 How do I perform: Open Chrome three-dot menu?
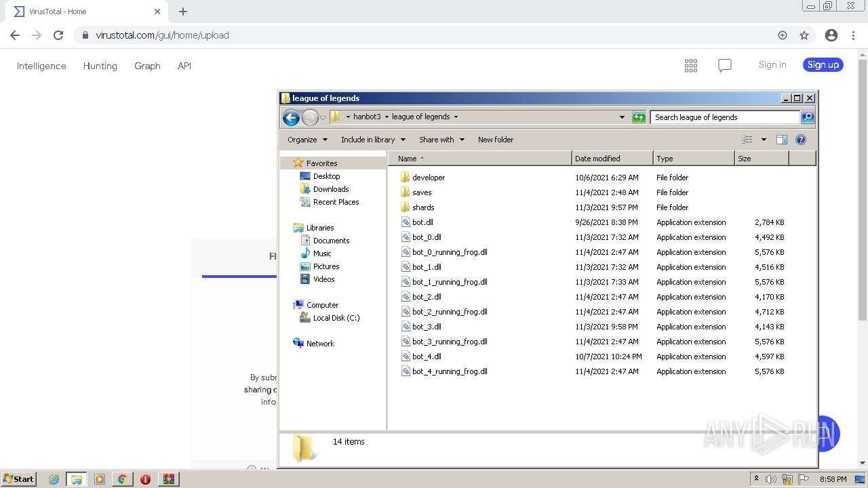pos(852,35)
